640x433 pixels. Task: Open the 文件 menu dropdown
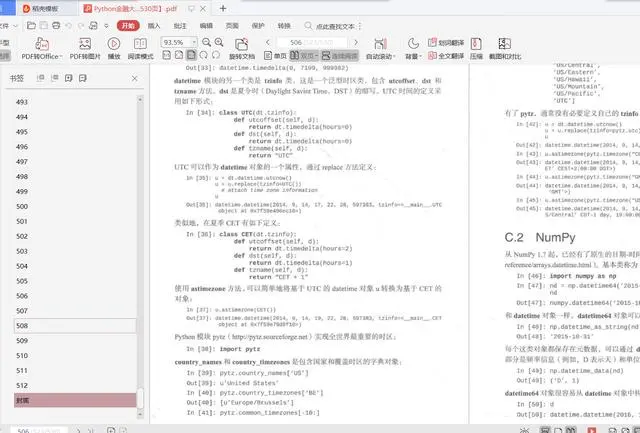click(9, 26)
